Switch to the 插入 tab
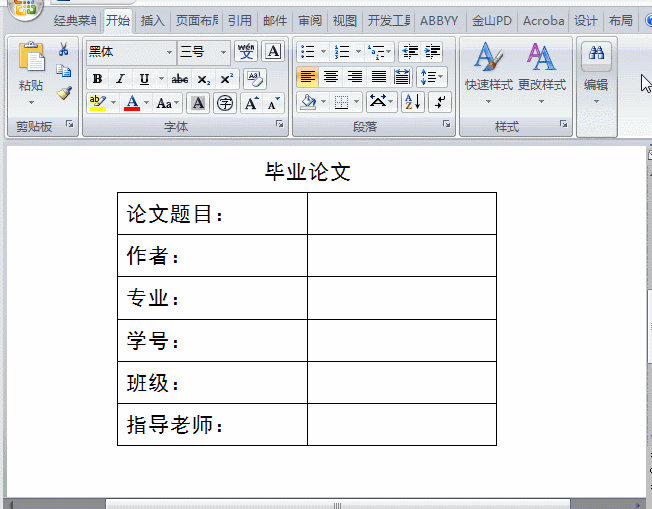Screen dimensions: 652x509 152,20
